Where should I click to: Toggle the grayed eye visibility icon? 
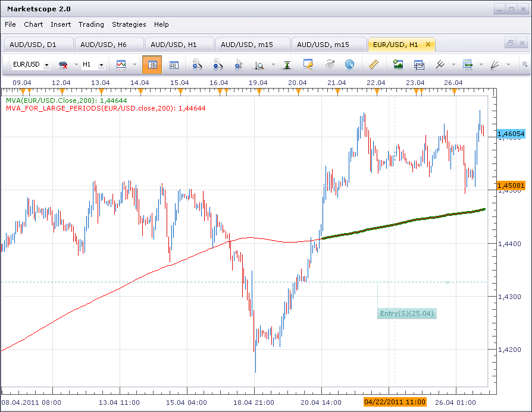point(330,64)
